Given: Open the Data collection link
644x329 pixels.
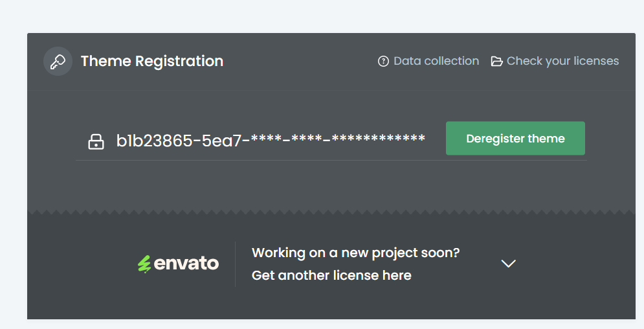Looking at the screenshot, I should click(436, 61).
